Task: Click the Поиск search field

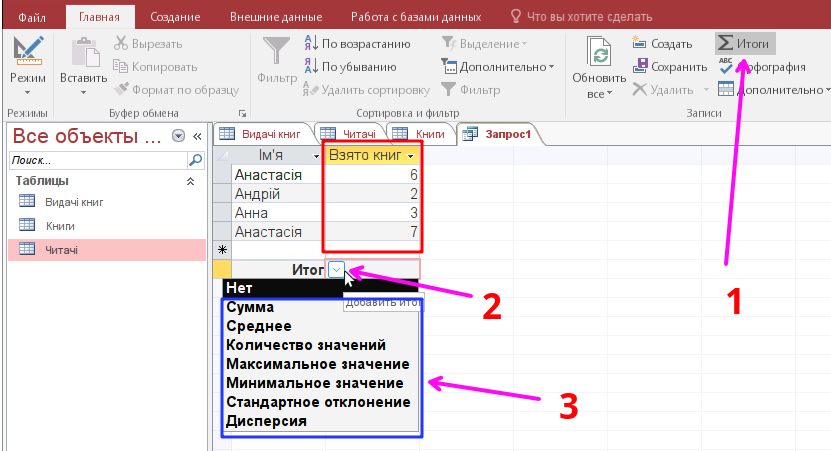Action: [x=99, y=160]
